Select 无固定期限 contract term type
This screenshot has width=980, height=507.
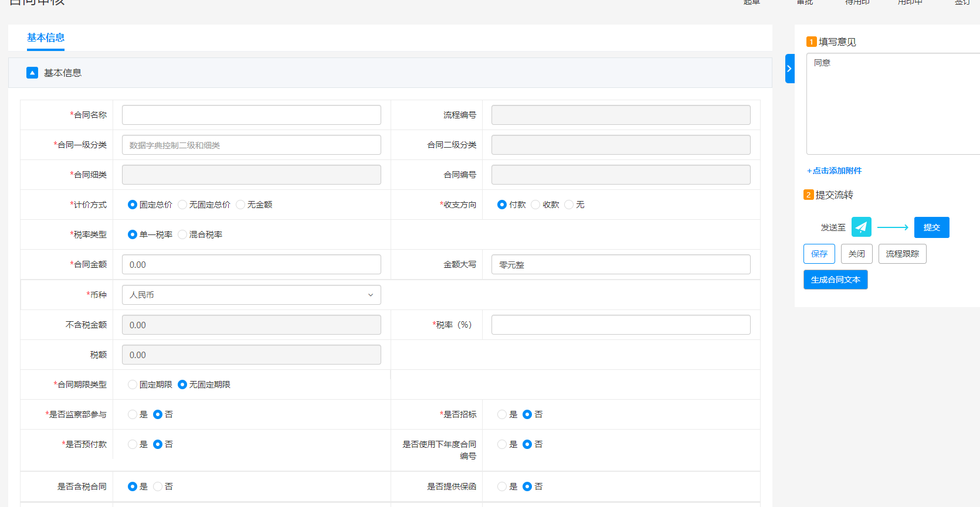point(182,384)
